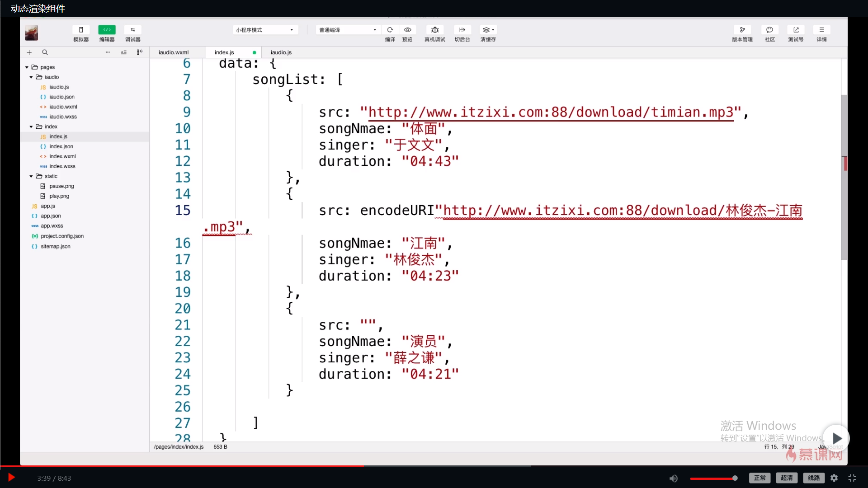Viewport: 868px width, 488px height.
Task: Open version management icon
Action: click(742, 30)
